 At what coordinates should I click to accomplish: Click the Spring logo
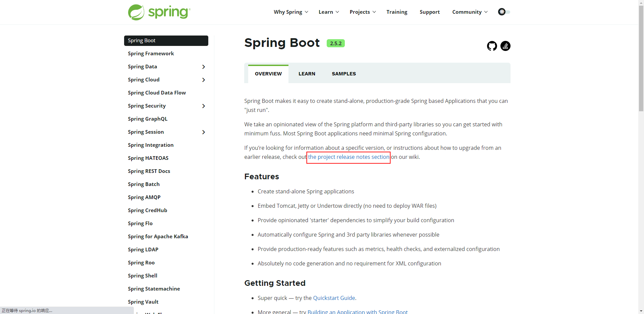click(159, 12)
